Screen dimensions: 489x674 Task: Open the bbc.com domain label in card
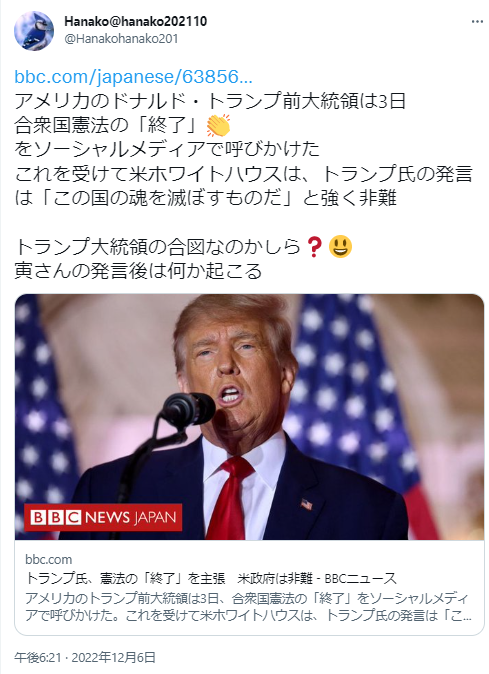(49, 559)
